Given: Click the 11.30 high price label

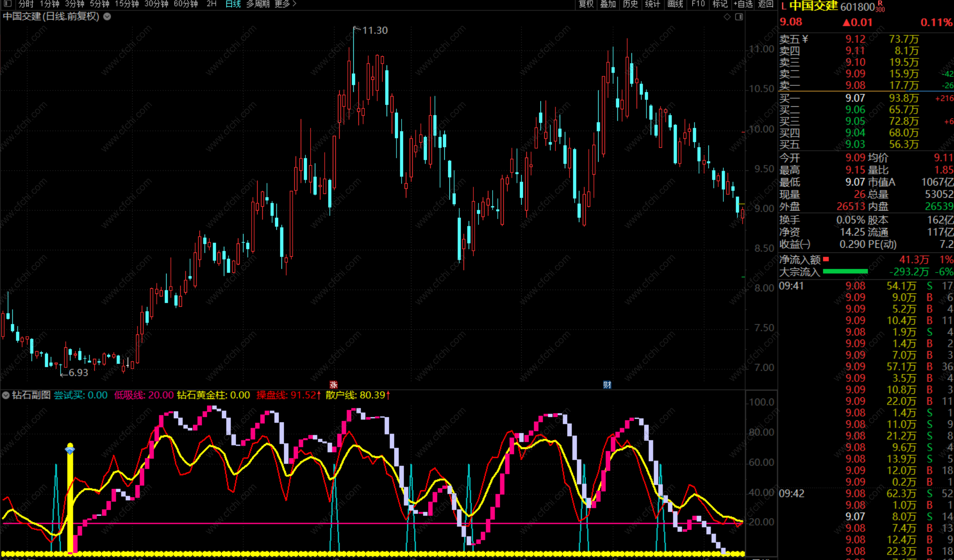Looking at the screenshot, I should coord(374,30).
